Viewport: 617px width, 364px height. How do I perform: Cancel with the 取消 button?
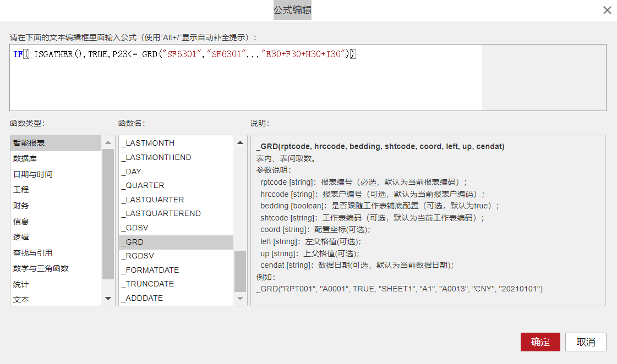tap(586, 342)
